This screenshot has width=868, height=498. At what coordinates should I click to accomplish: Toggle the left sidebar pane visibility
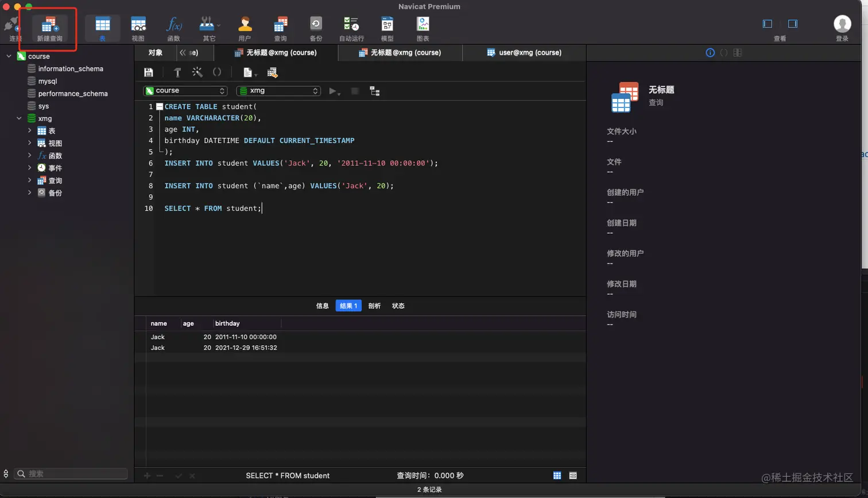pyautogui.click(x=767, y=24)
